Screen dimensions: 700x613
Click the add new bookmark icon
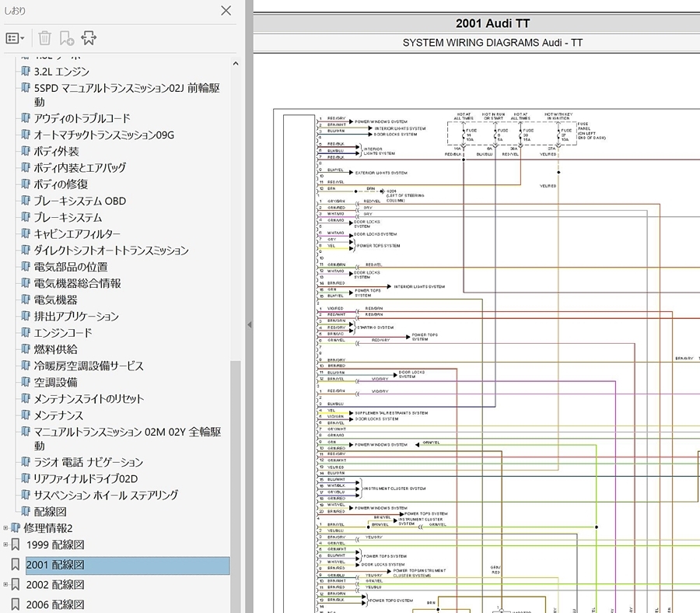click(x=67, y=38)
